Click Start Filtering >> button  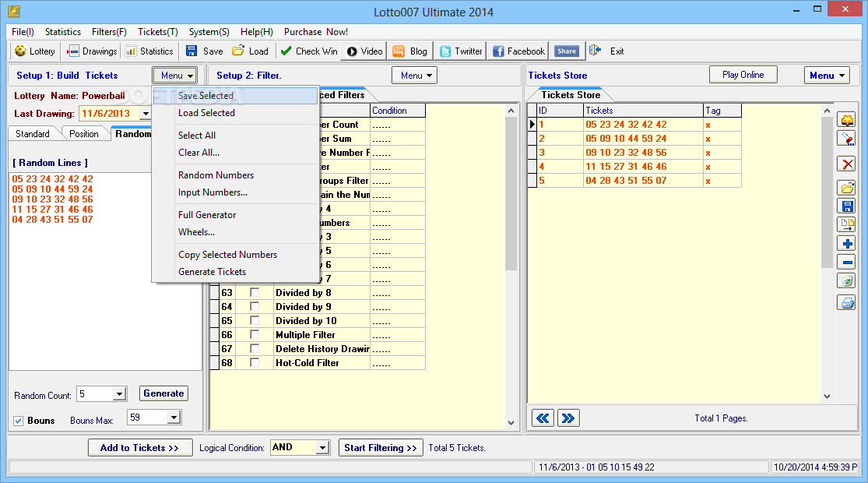381,447
